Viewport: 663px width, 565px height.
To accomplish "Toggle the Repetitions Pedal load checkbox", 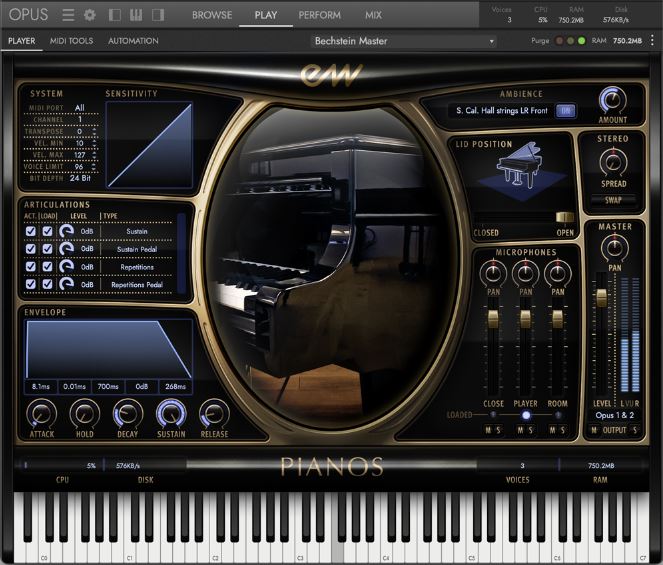I will 47,284.
